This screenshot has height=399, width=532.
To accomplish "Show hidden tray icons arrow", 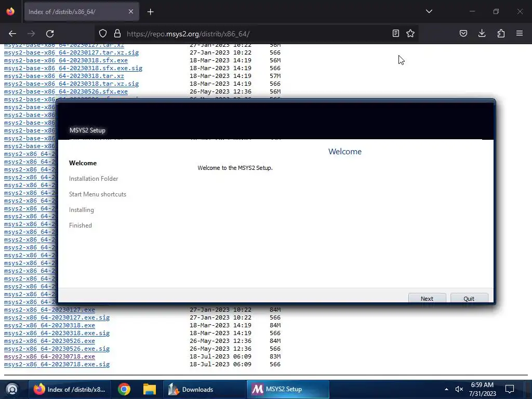I will coord(446,389).
